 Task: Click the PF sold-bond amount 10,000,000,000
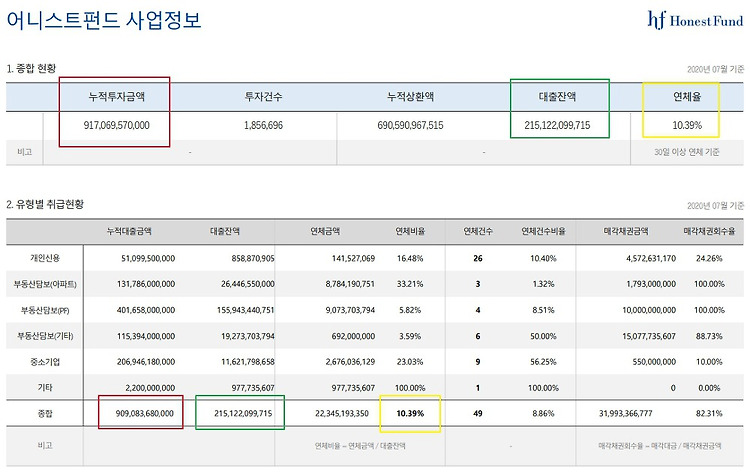click(649, 310)
